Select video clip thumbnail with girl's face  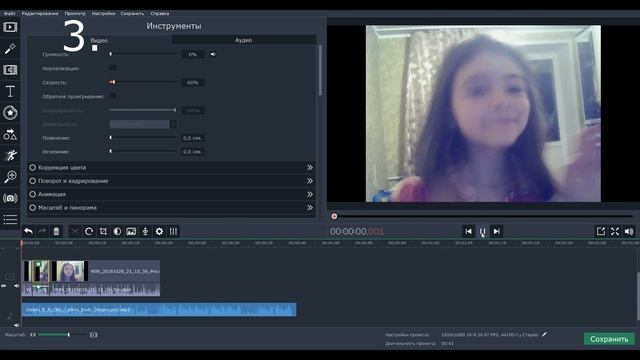(x=70, y=271)
